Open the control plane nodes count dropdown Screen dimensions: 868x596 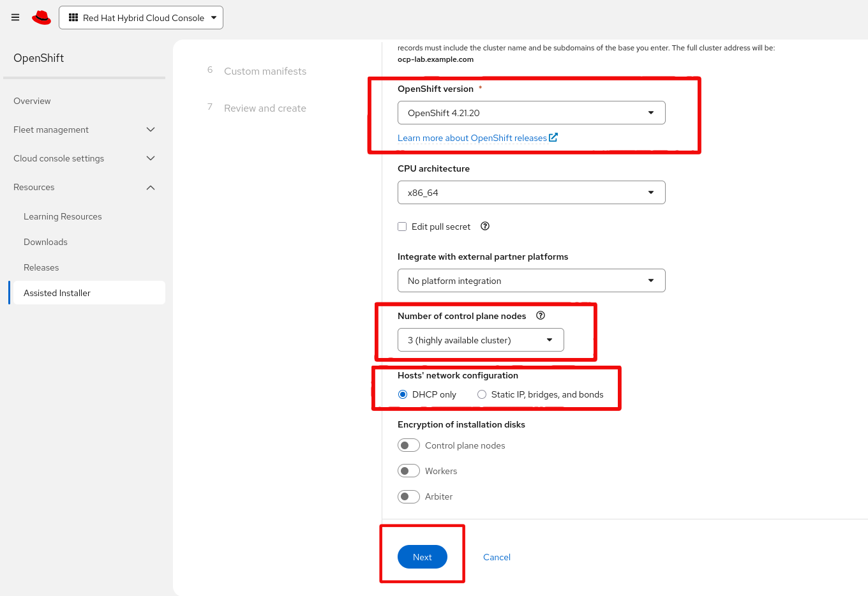(x=481, y=340)
